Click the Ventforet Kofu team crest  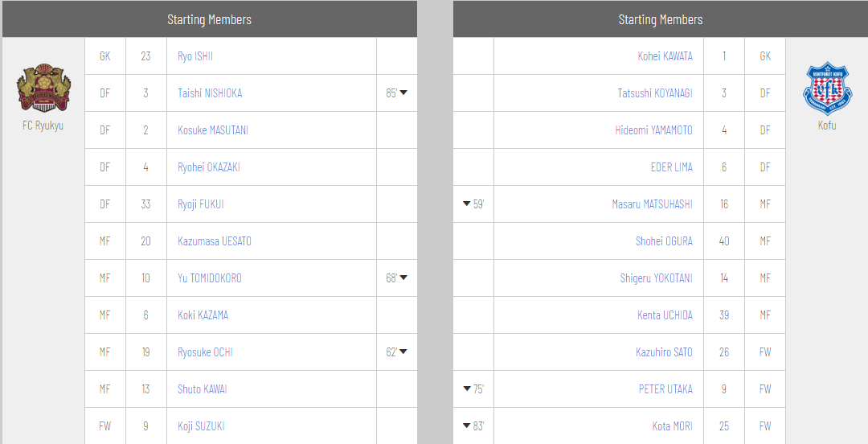click(x=826, y=88)
